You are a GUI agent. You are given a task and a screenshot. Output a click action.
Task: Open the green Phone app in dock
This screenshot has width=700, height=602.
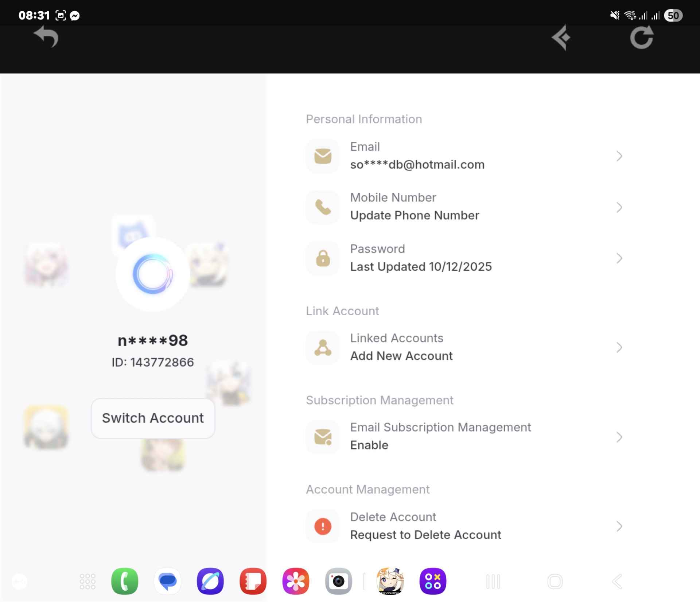(125, 581)
